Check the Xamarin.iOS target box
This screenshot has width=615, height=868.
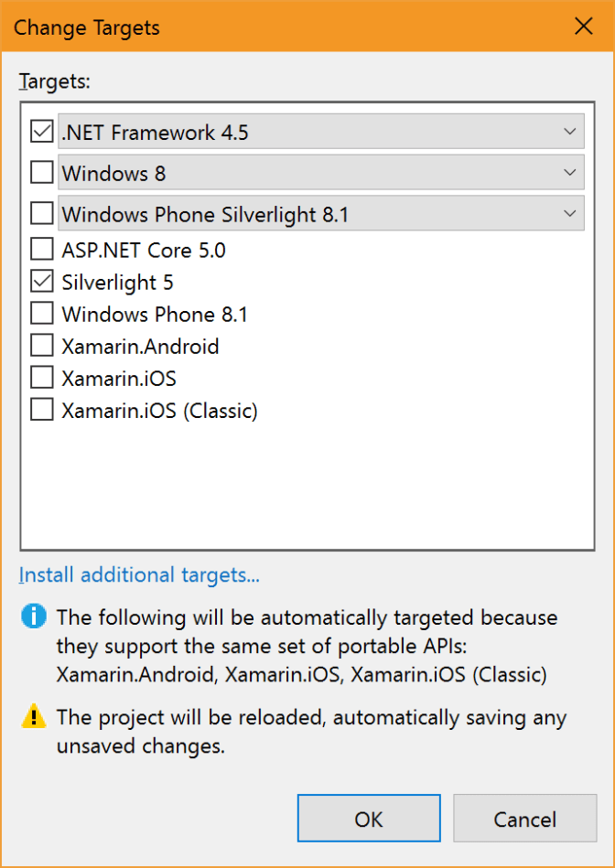[41, 377]
